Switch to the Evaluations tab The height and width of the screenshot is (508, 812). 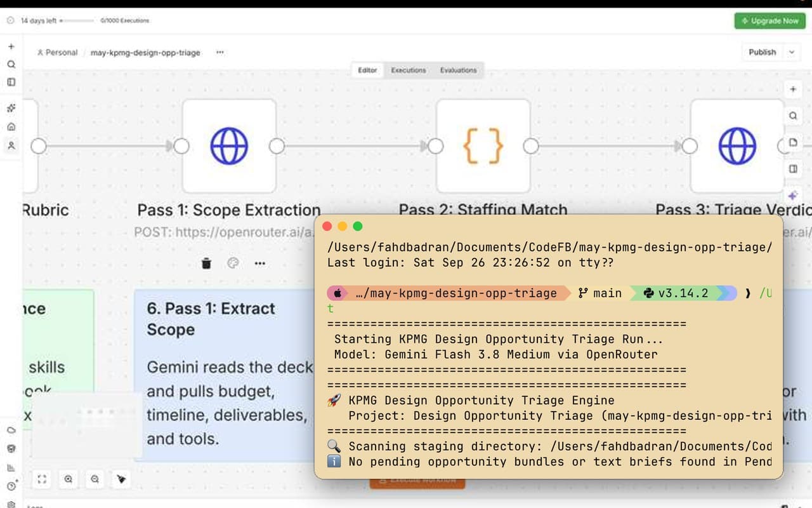point(458,70)
